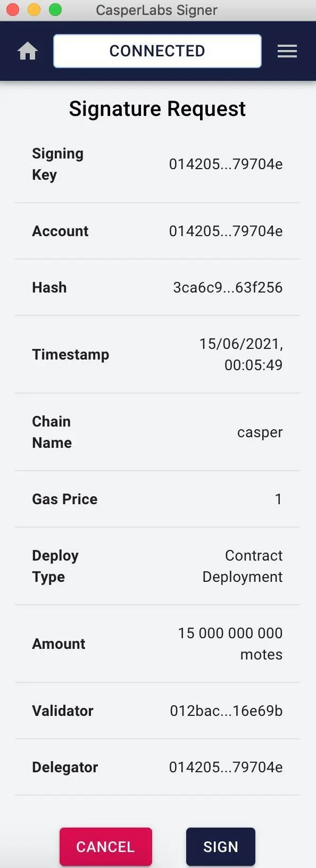316x868 pixels.
Task: Select the Timestamp row
Action: pos(158,354)
